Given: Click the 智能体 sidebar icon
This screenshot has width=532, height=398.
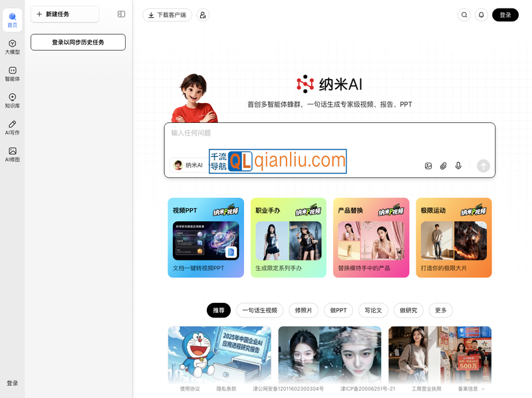Looking at the screenshot, I should [13, 73].
